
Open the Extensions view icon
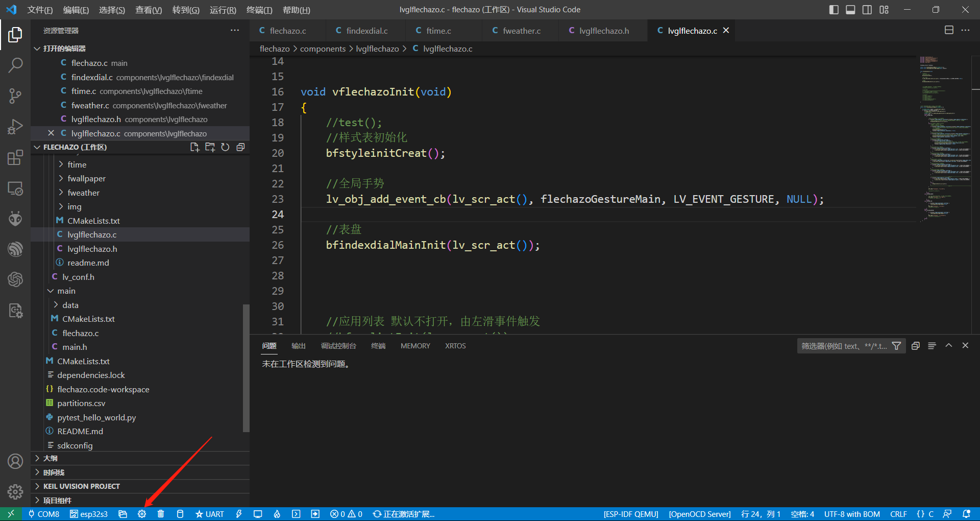pos(15,158)
